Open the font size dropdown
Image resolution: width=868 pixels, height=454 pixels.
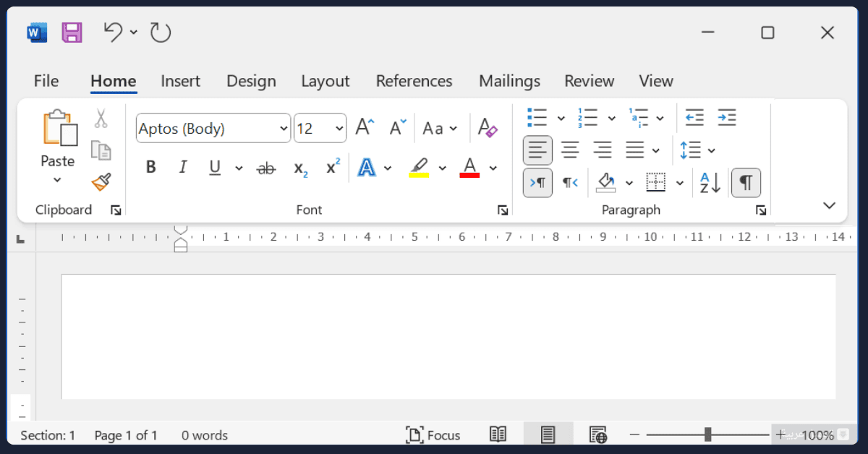(340, 129)
